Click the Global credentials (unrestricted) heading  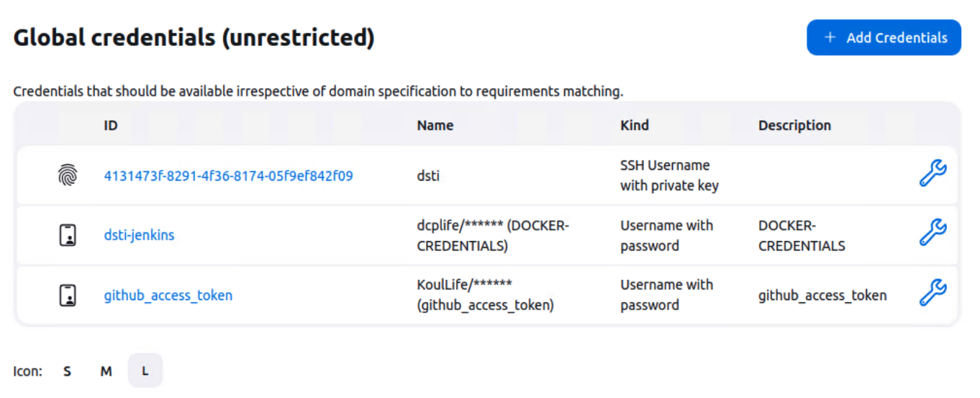pyautogui.click(x=194, y=38)
